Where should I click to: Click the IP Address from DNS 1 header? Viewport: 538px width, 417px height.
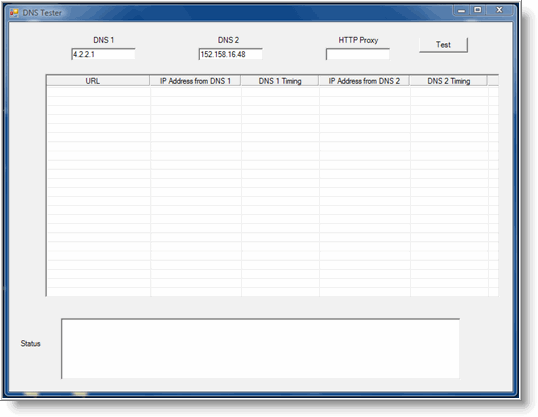tap(195, 81)
